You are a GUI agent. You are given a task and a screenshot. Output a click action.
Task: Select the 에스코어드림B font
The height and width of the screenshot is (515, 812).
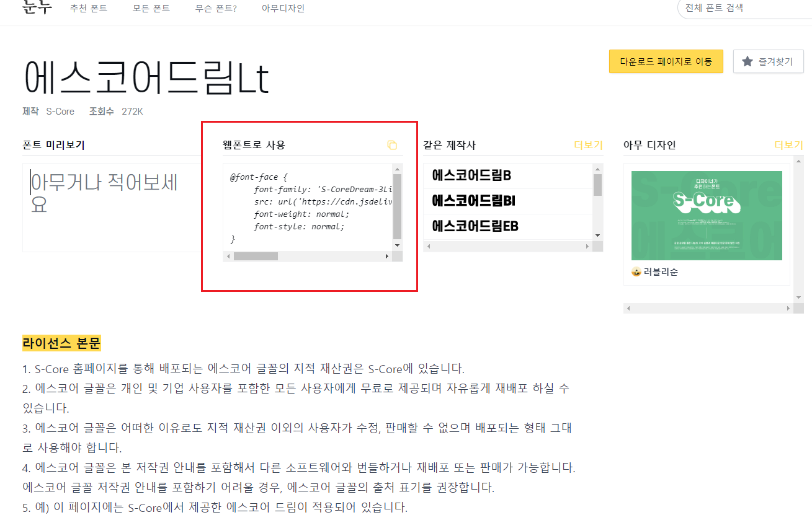click(x=471, y=175)
